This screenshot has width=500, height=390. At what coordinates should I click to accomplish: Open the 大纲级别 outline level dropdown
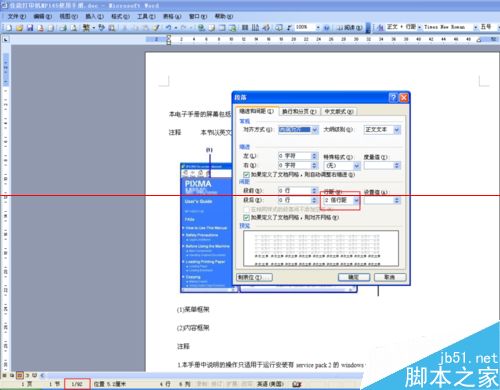[x=397, y=130]
